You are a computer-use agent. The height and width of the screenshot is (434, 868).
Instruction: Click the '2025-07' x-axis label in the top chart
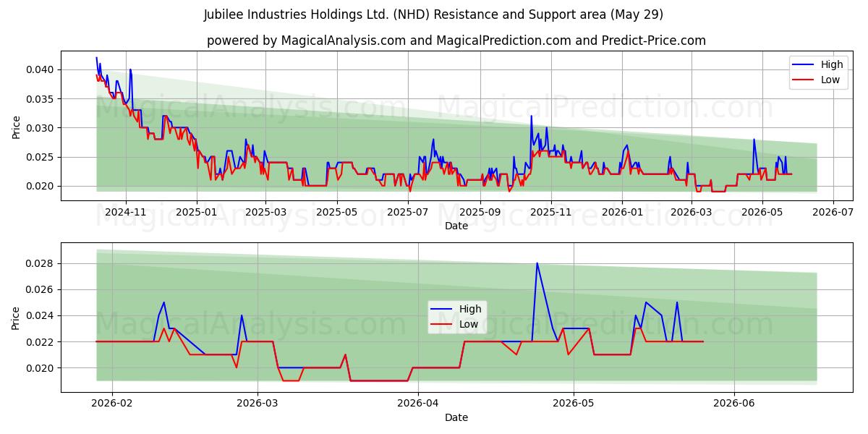[x=407, y=213]
